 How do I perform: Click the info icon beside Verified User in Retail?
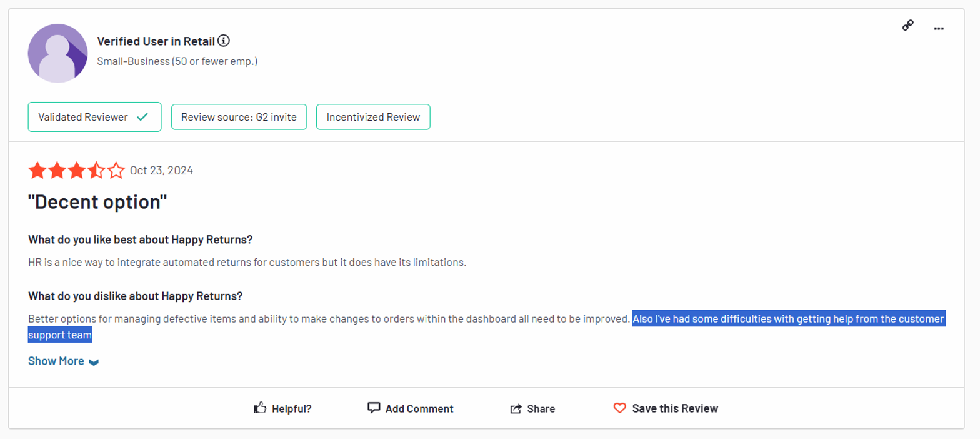(x=224, y=41)
